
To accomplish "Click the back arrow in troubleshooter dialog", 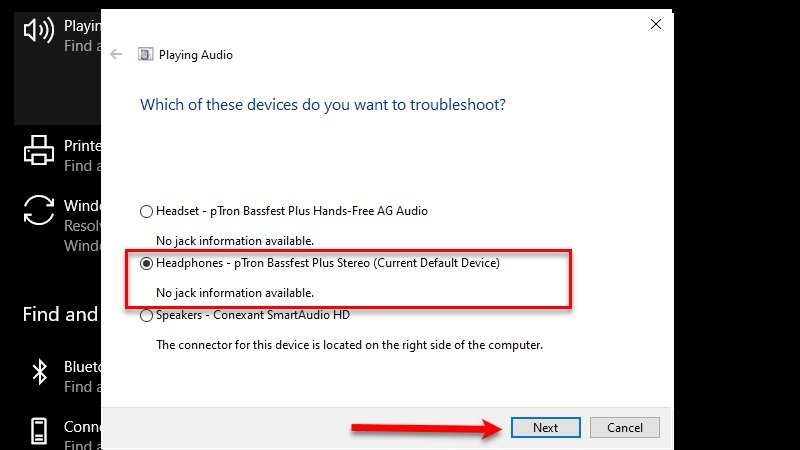I will 116,54.
